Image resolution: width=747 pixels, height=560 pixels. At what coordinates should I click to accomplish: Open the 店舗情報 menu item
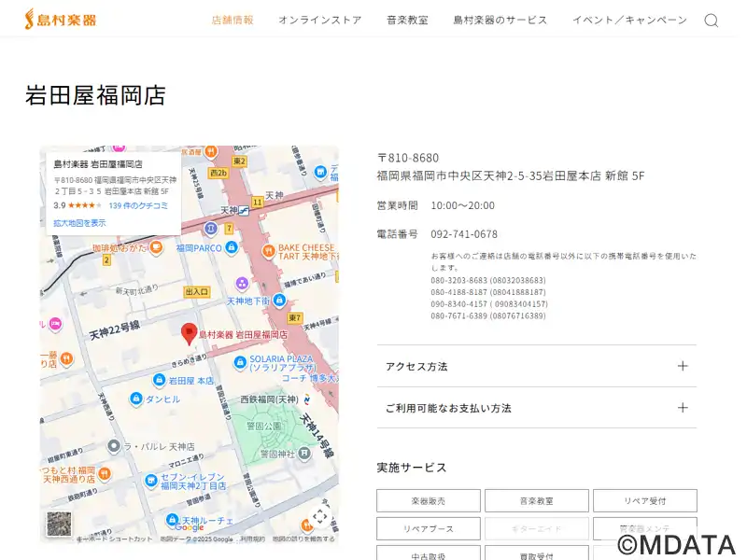tap(233, 20)
